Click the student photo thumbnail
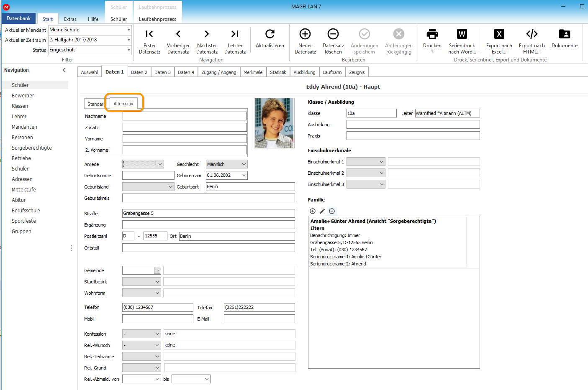588x390 pixels. [274, 123]
